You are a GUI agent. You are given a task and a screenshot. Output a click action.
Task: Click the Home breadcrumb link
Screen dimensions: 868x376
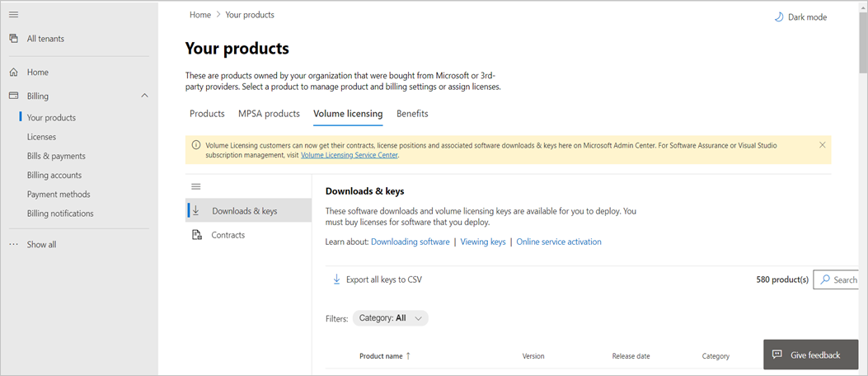coord(200,15)
